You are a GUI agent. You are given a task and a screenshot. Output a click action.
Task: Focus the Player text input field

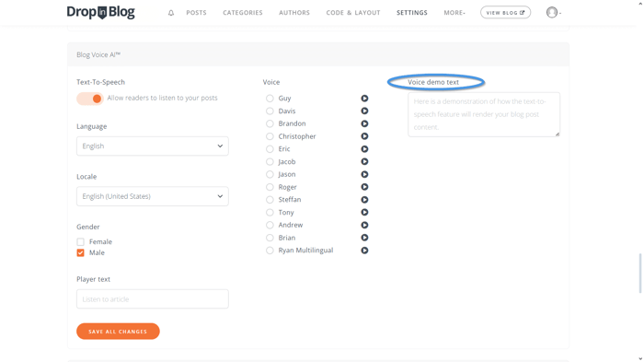click(153, 299)
